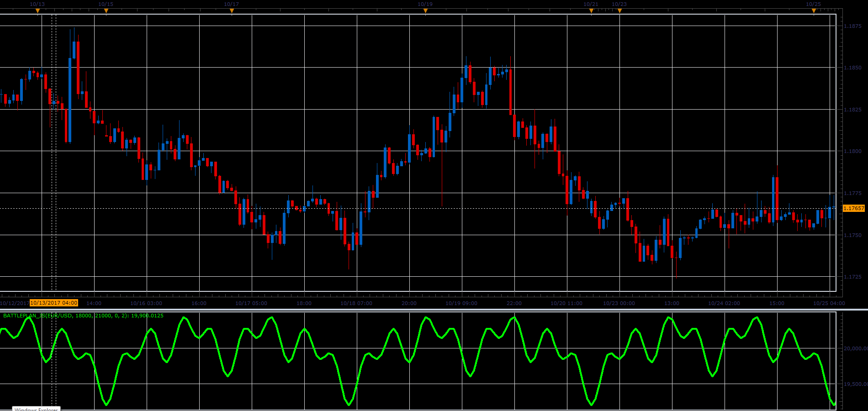
Task: Click the 10/19 09:00 time axis label
Action: click(461, 303)
